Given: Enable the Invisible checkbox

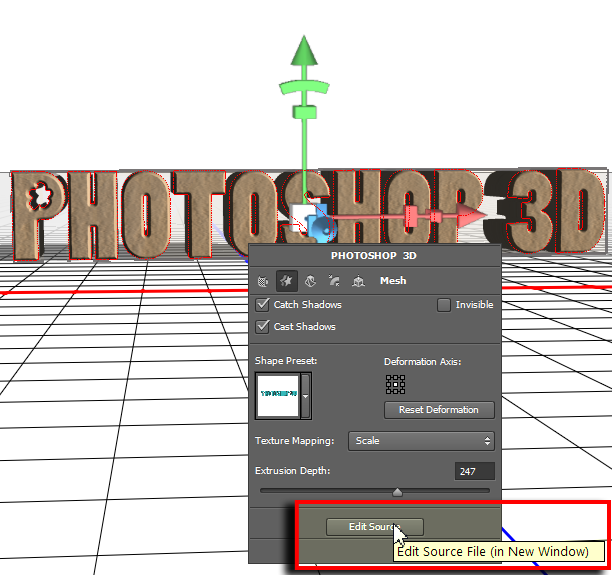Looking at the screenshot, I should pyautogui.click(x=445, y=305).
